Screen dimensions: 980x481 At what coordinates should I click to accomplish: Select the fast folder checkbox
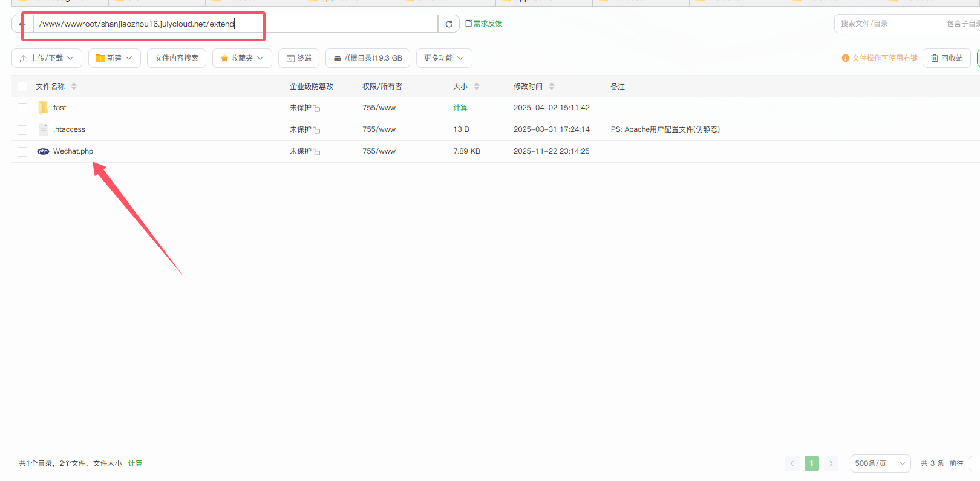[x=22, y=108]
